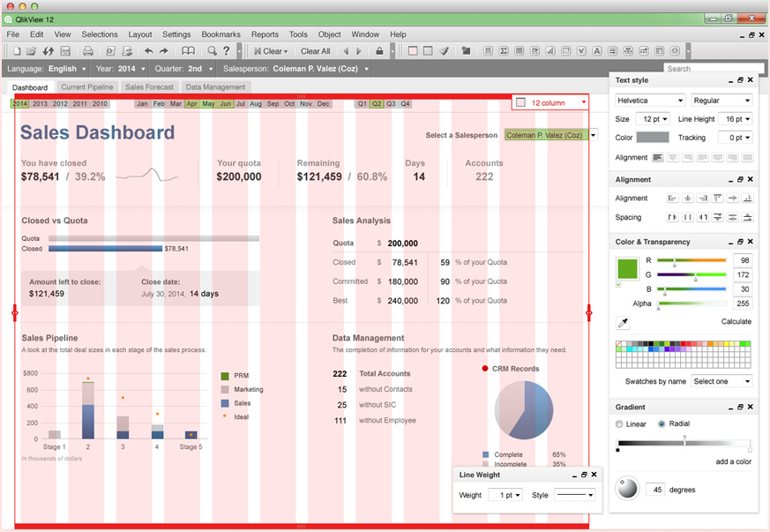Open the Helvetica font family dropdown
770x532 pixels.
click(x=648, y=100)
